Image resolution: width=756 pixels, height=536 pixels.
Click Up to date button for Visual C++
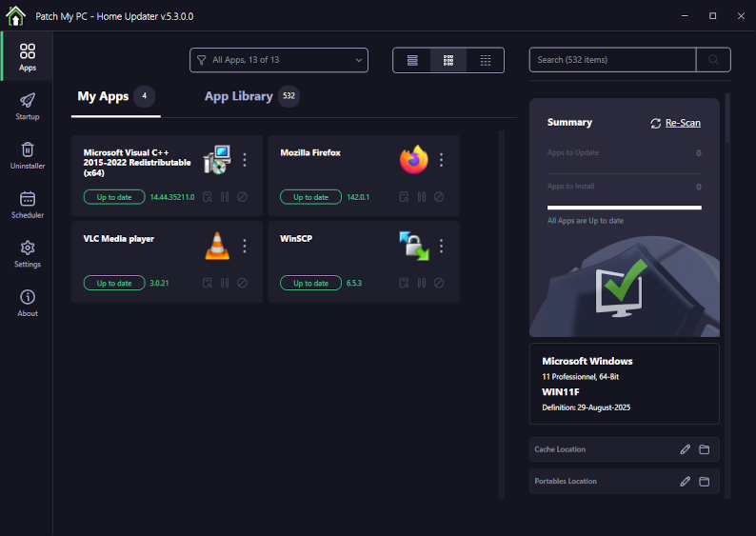pyautogui.click(x=114, y=197)
